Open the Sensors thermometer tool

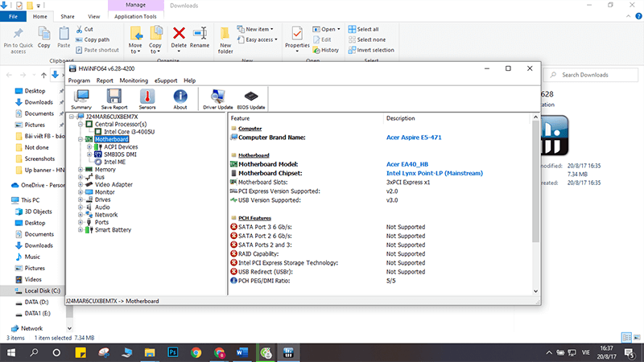point(147,99)
